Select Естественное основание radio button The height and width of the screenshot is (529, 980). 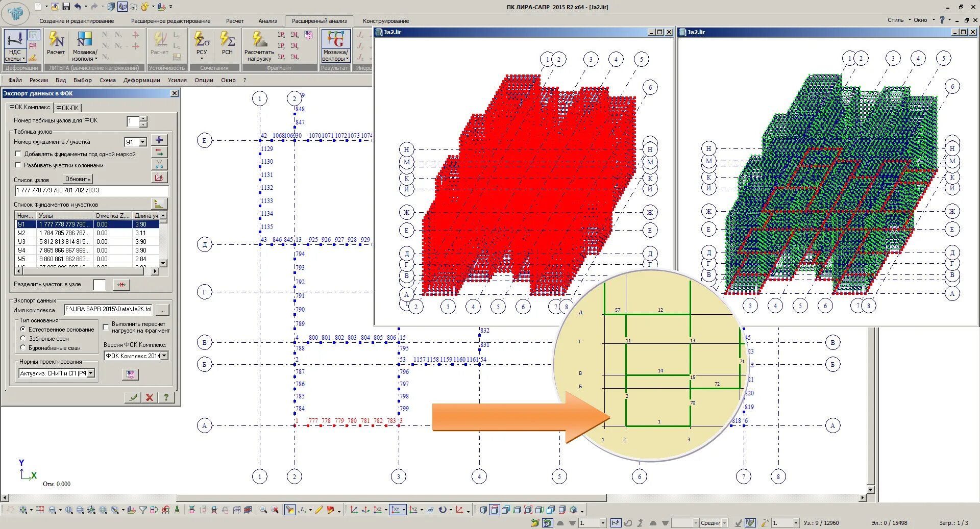pyautogui.click(x=23, y=330)
